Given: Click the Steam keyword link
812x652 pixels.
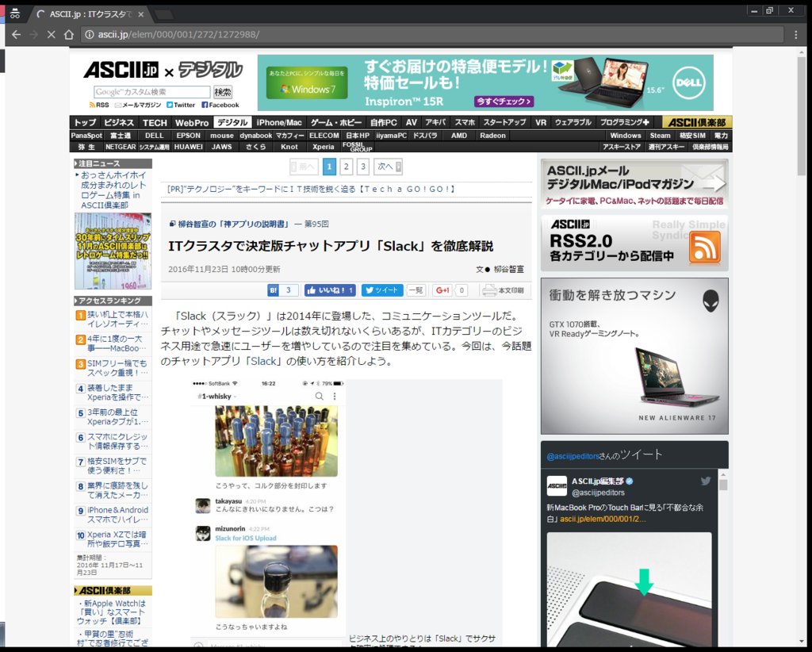Looking at the screenshot, I should [x=661, y=136].
